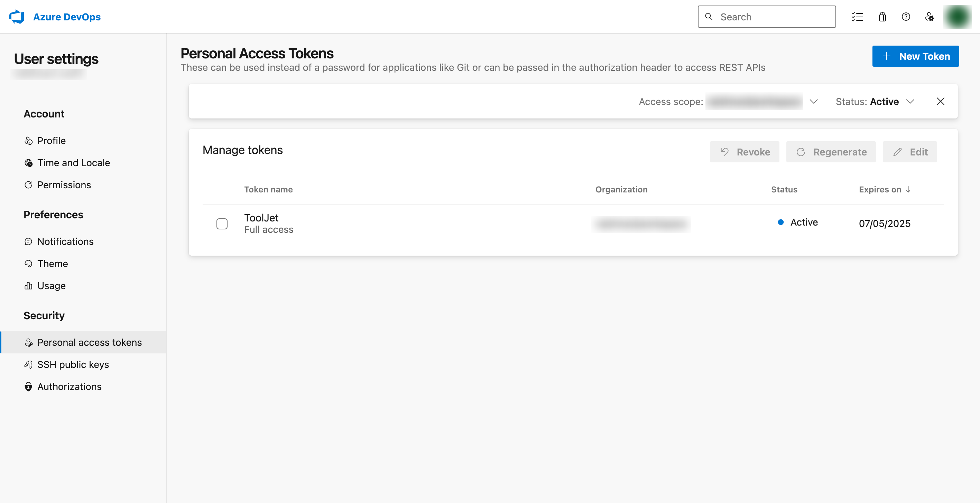Click the work items checklist icon
Viewport: 980px width, 503px height.
coord(858,17)
